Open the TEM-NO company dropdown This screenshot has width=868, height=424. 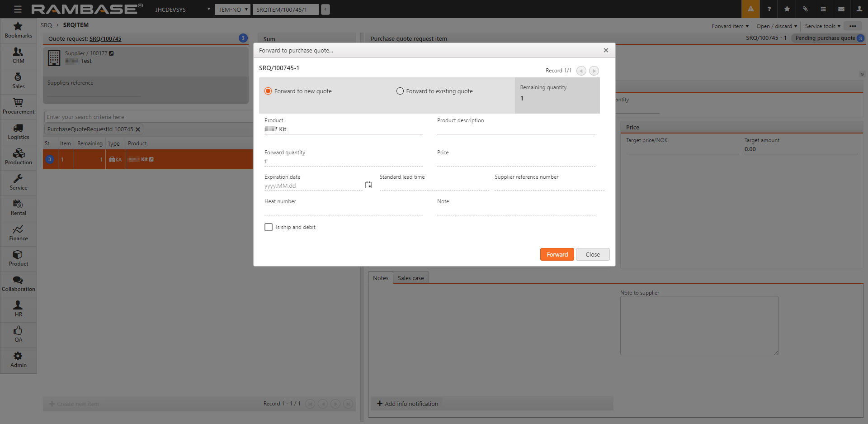tap(232, 10)
